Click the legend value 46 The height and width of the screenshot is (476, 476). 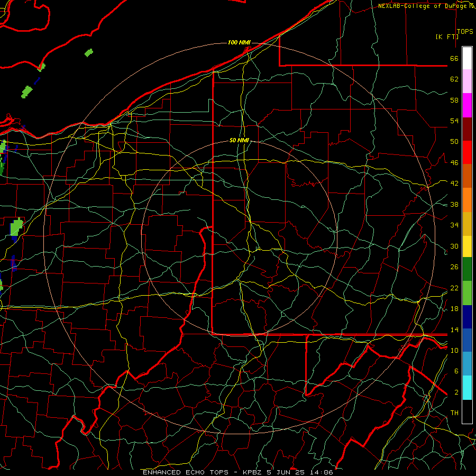(x=454, y=163)
